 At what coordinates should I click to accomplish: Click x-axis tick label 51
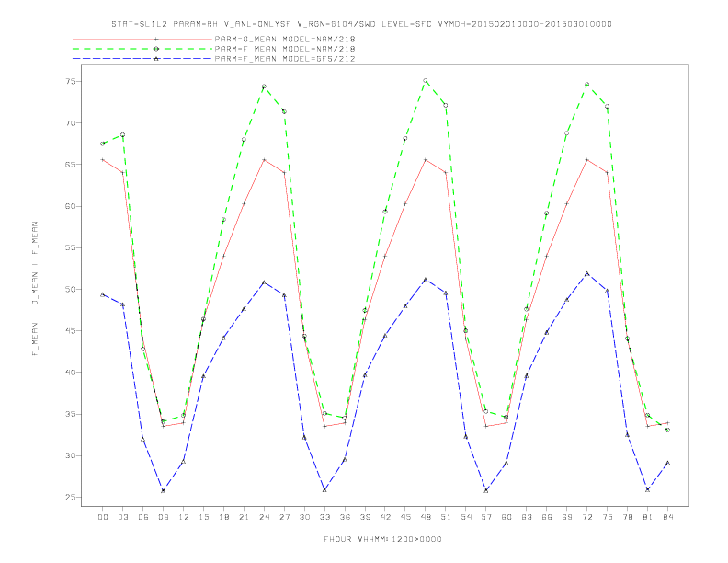(446, 517)
